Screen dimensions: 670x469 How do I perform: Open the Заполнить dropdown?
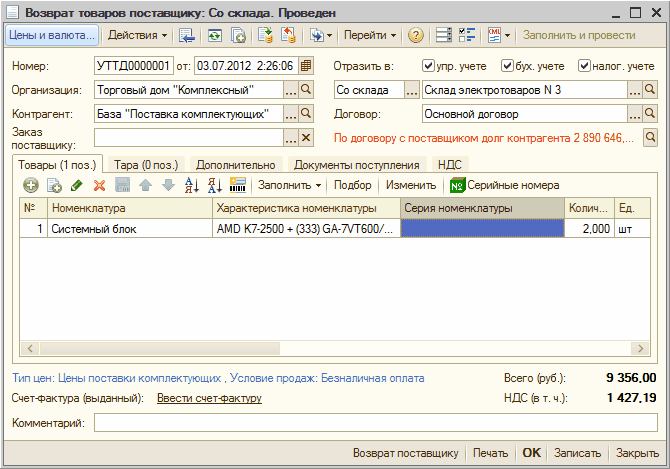tap(289, 185)
